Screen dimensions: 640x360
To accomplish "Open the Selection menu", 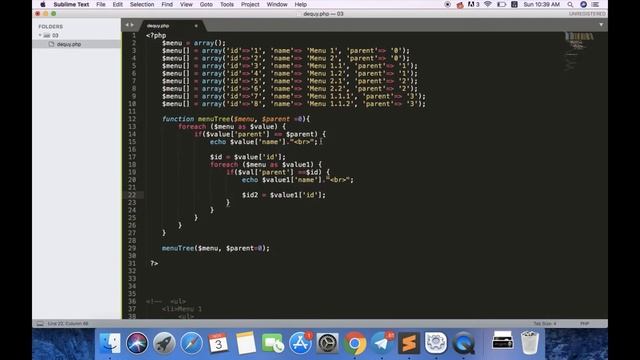I will point(142,4).
